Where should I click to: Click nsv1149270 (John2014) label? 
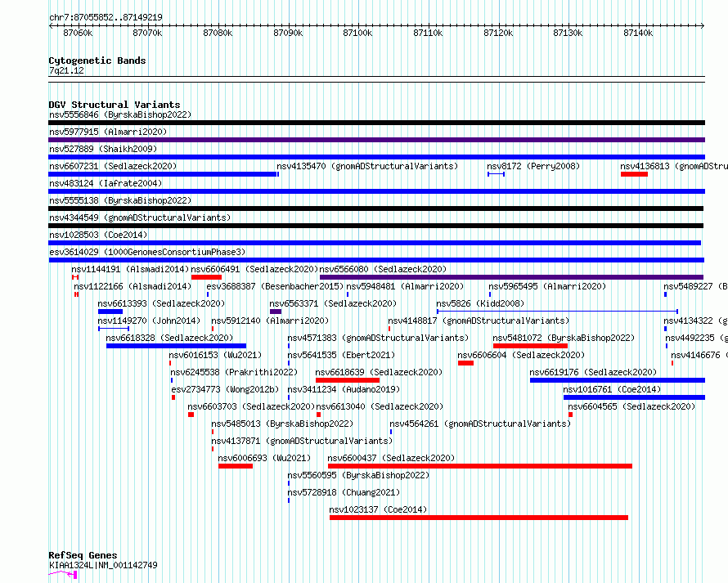[x=149, y=321]
